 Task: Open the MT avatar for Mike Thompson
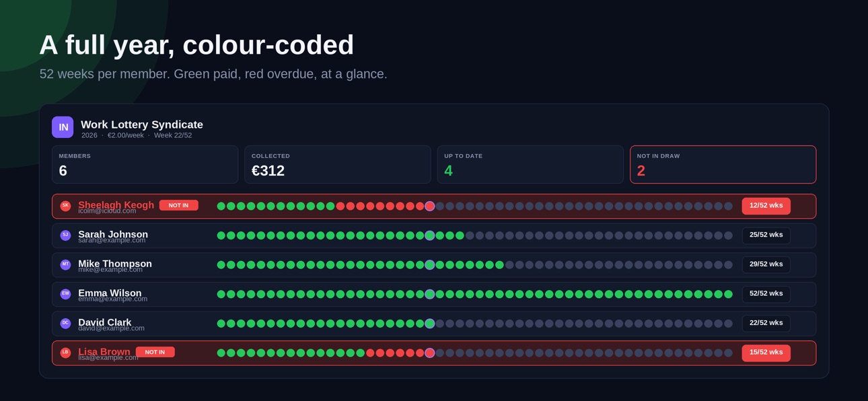(65, 264)
